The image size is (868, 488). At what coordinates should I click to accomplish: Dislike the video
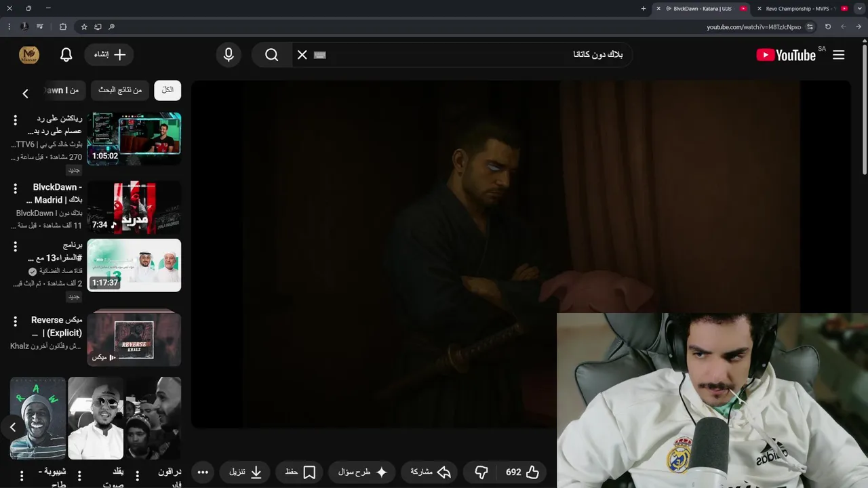[481, 472]
